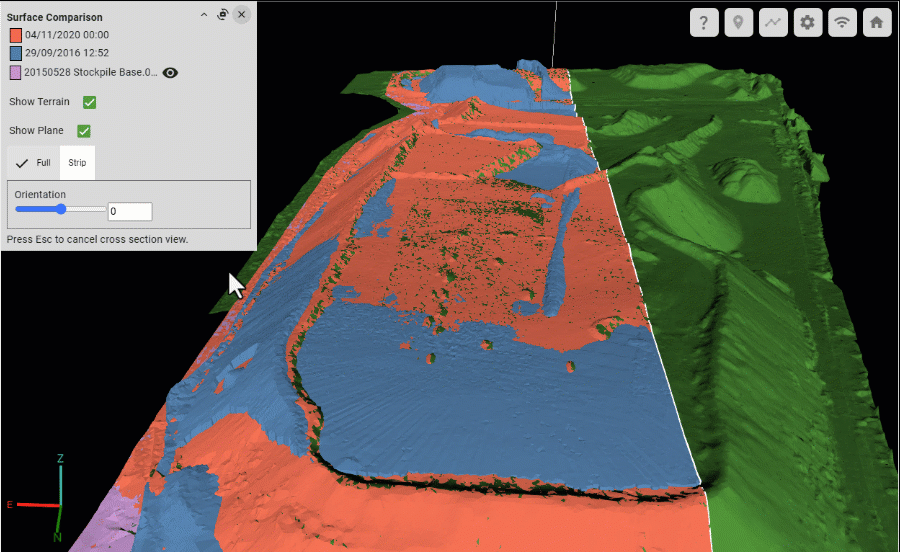Click the wifi signal icon button
900x552 pixels.
click(x=842, y=23)
